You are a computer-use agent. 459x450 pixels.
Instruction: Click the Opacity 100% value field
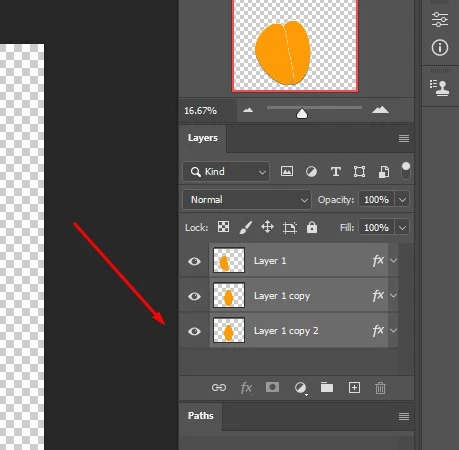[x=376, y=200]
